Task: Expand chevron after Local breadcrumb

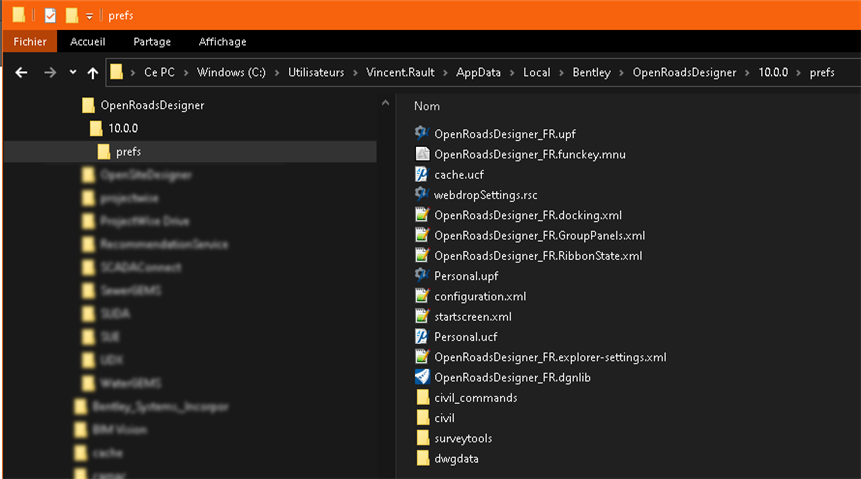Action: (561, 73)
